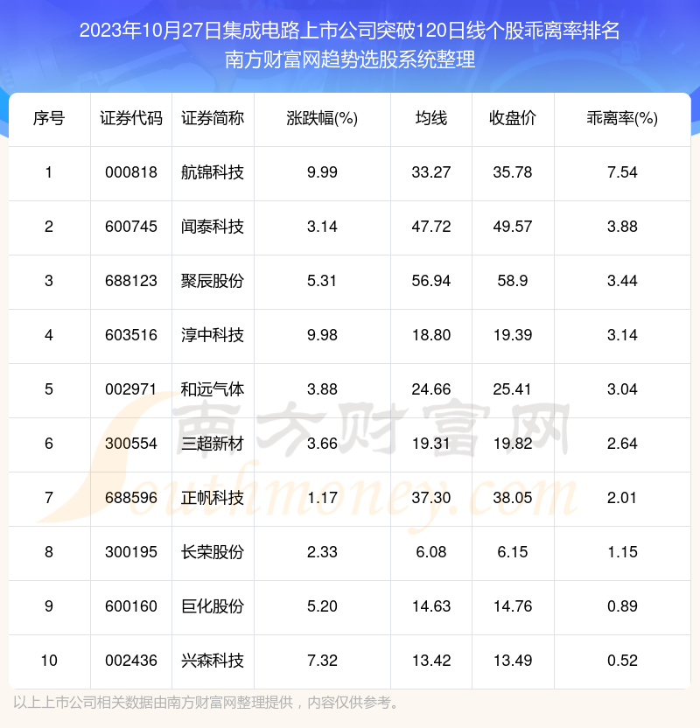Click moving average value 13.42
This screenshot has height=728, width=700.
[x=431, y=661]
